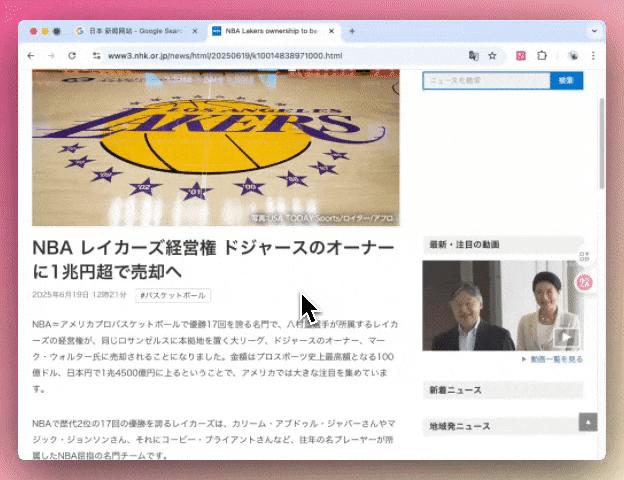Image resolution: width=624 pixels, height=480 pixels.
Task: Click the blue 検索 search button
Action: pos(566,80)
